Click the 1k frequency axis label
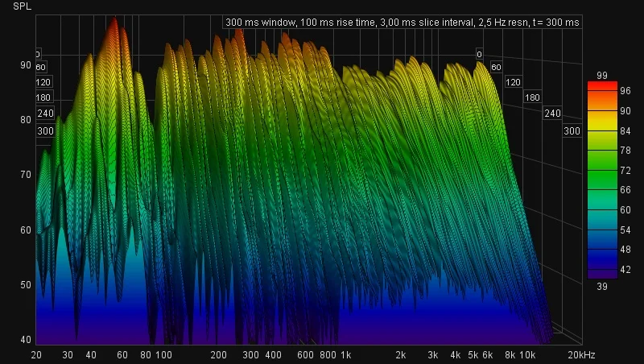The width and height of the screenshot is (644, 364). [x=346, y=355]
